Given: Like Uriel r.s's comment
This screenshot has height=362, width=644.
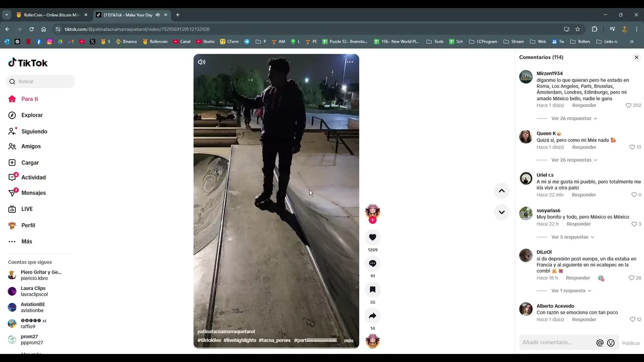Looking at the screenshot, I should point(634,195).
